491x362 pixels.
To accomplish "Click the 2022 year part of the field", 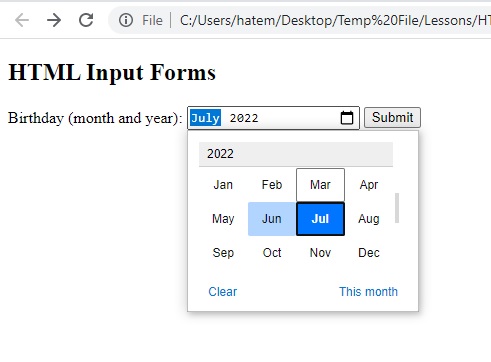I will tap(244, 118).
